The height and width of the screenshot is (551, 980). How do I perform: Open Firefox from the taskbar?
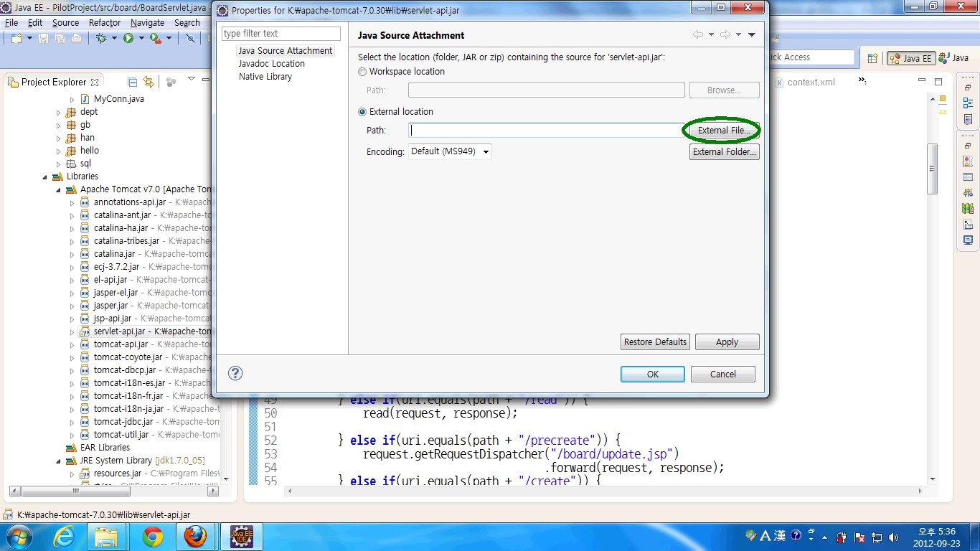195,536
